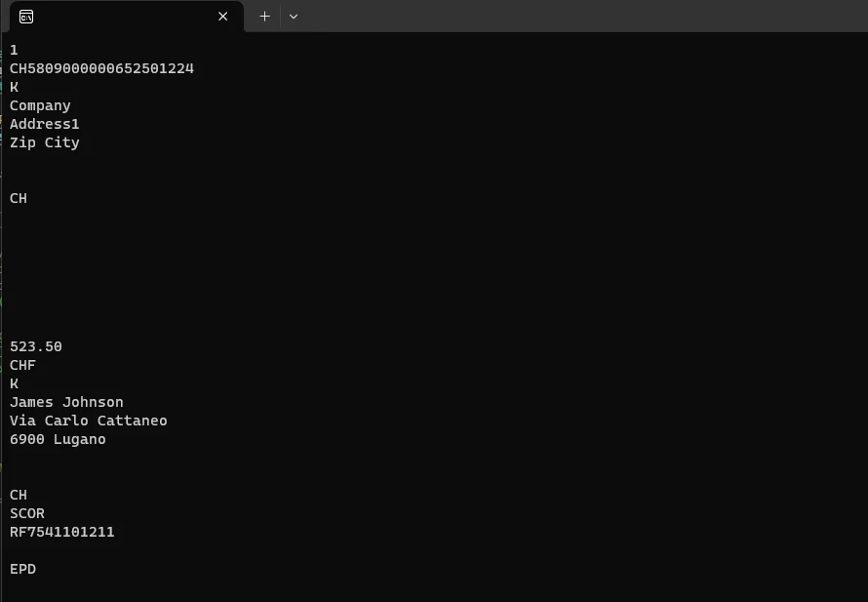Open a new terminal tab with plus
The width and height of the screenshot is (868, 602).
[x=264, y=17]
